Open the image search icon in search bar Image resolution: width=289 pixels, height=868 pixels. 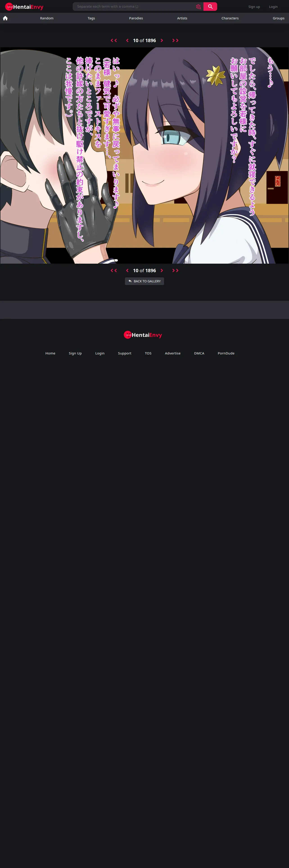[199, 7]
